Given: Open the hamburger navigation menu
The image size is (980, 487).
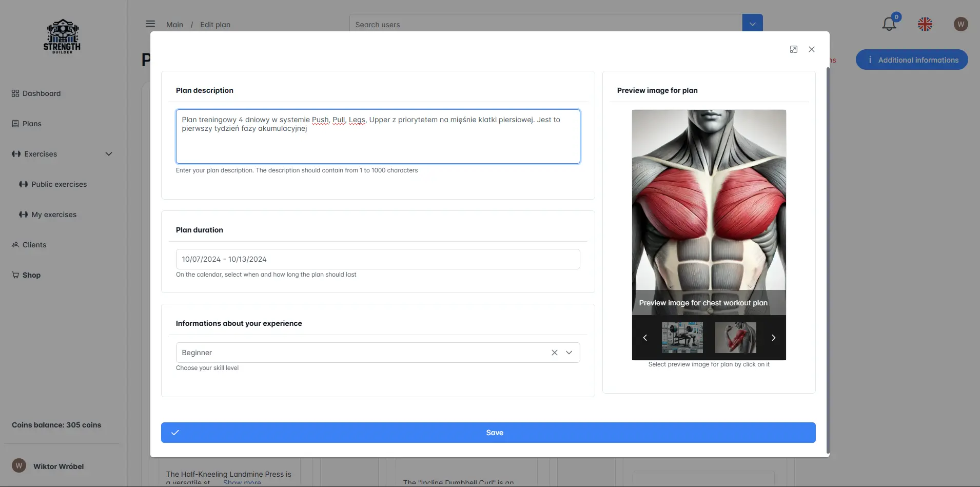Looking at the screenshot, I should coord(150,24).
